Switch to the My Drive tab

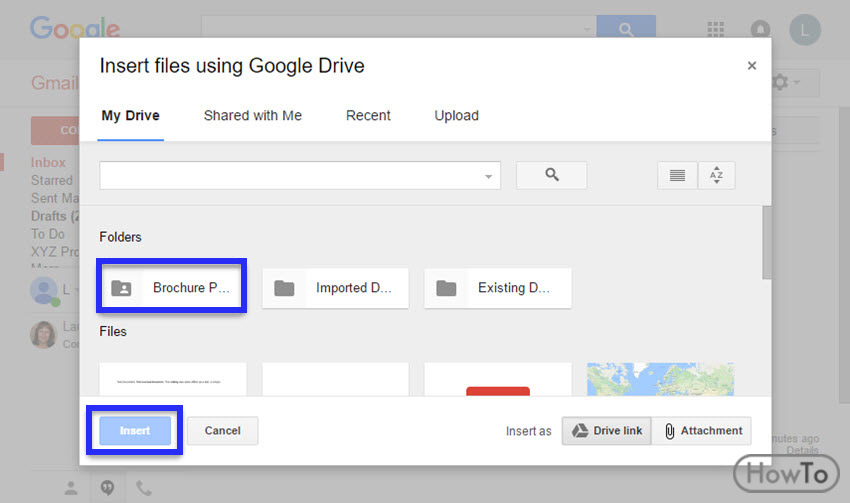tap(130, 116)
